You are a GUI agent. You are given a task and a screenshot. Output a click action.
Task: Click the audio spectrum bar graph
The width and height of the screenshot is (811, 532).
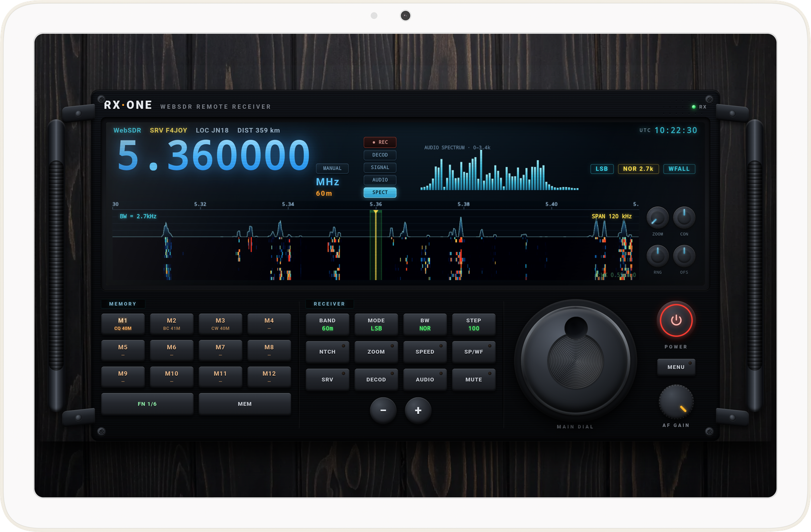click(499, 171)
